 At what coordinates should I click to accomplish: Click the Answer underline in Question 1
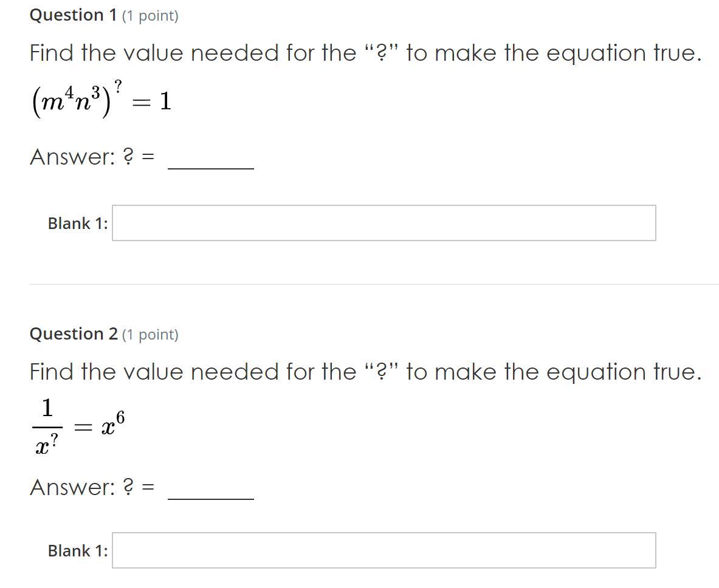coord(210,168)
